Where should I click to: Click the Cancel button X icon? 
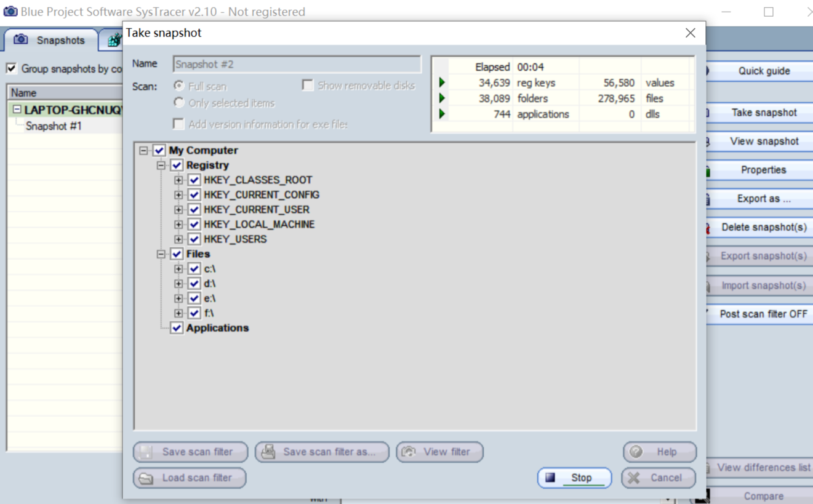635,478
